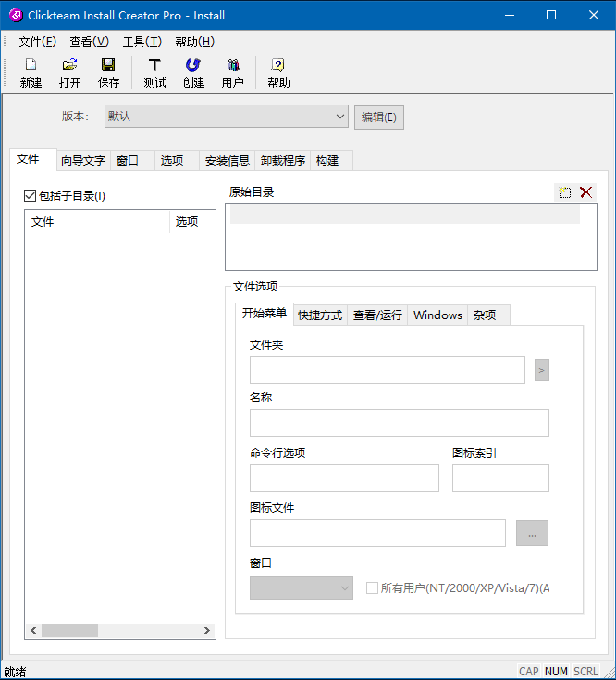
Task: Open the 文件(F) menu
Action: click(37, 42)
